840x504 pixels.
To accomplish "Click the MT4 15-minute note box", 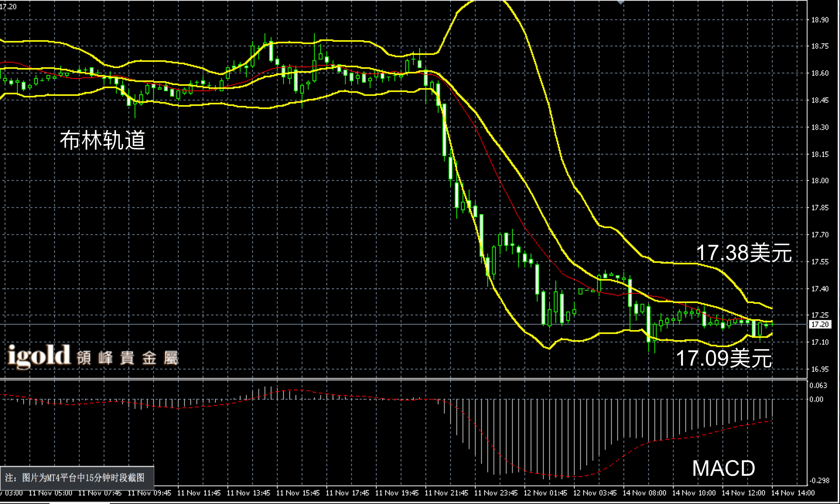I will click(77, 478).
